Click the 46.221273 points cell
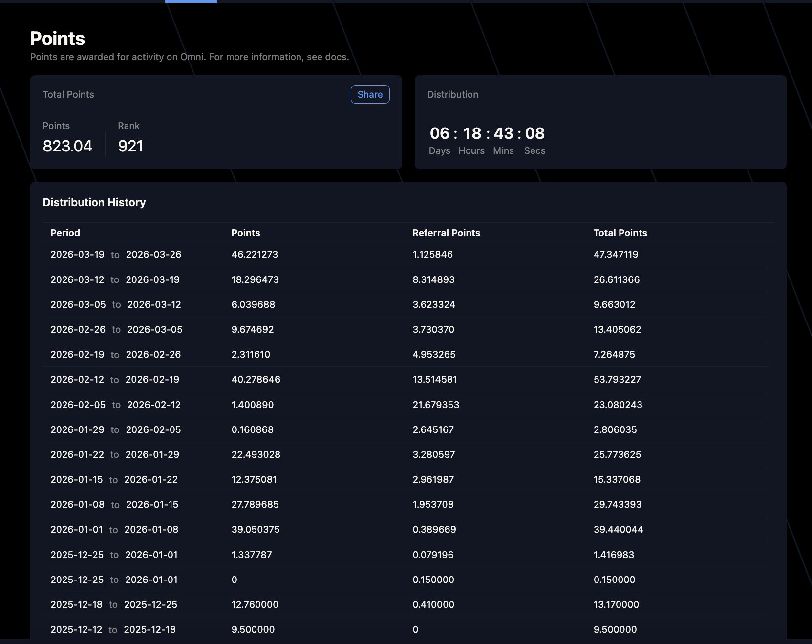This screenshot has width=812, height=644. [x=255, y=255]
